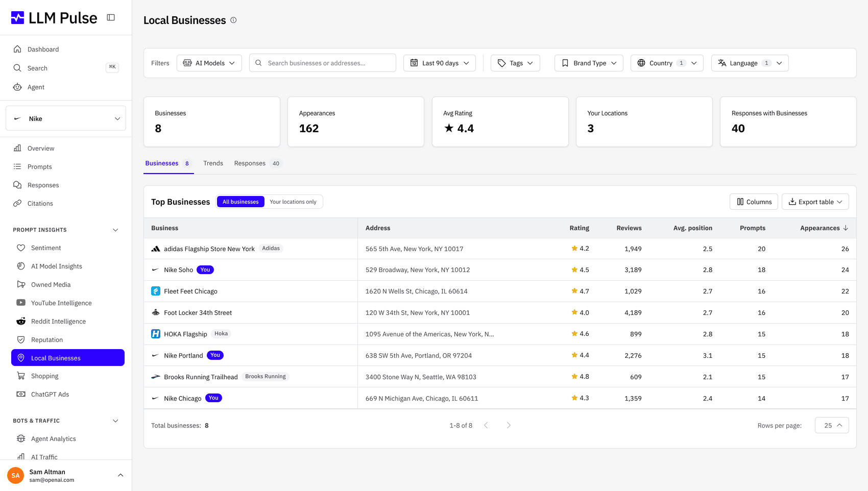Screen dimensions: 868x491
Task: Go to the next table page
Action: point(509,426)
